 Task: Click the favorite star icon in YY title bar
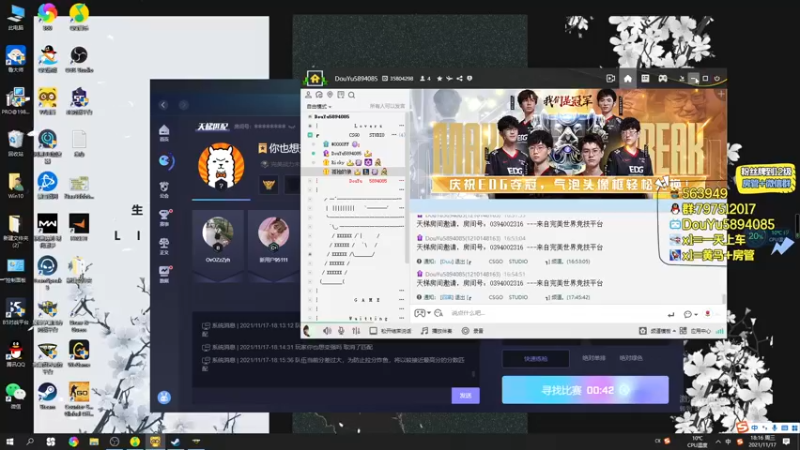(439, 79)
